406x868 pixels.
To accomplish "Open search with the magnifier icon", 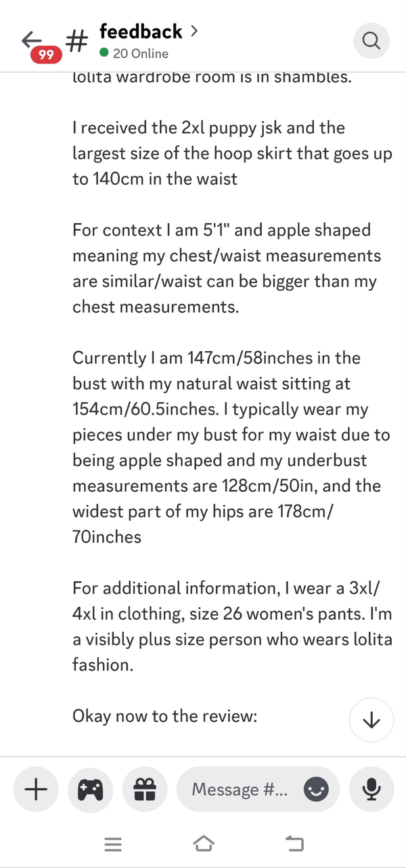I will point(371,41).
